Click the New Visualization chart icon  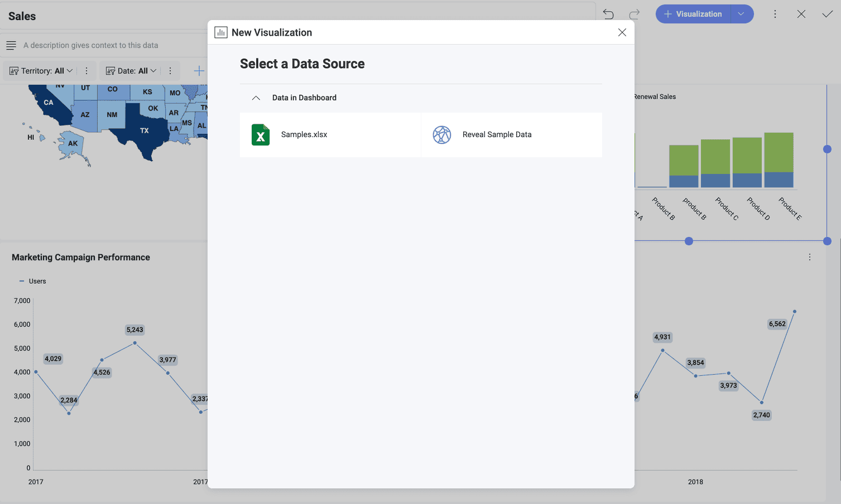(221, 32)
